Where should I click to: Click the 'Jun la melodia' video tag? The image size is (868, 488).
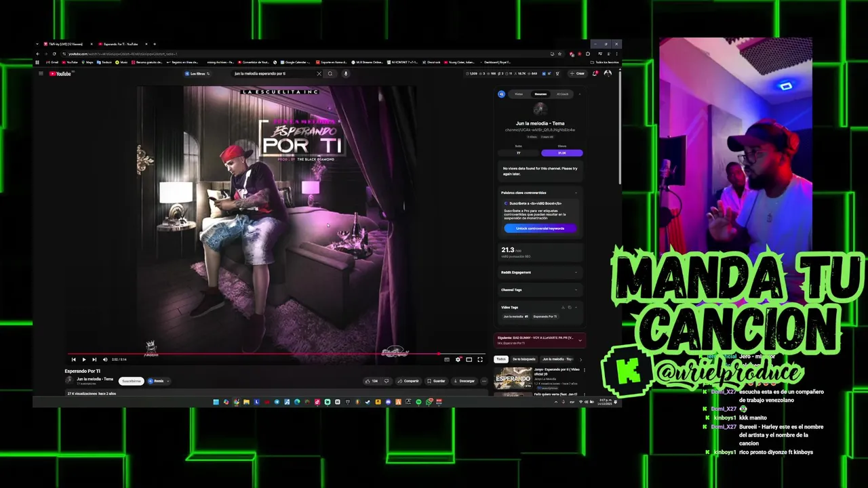516,317
